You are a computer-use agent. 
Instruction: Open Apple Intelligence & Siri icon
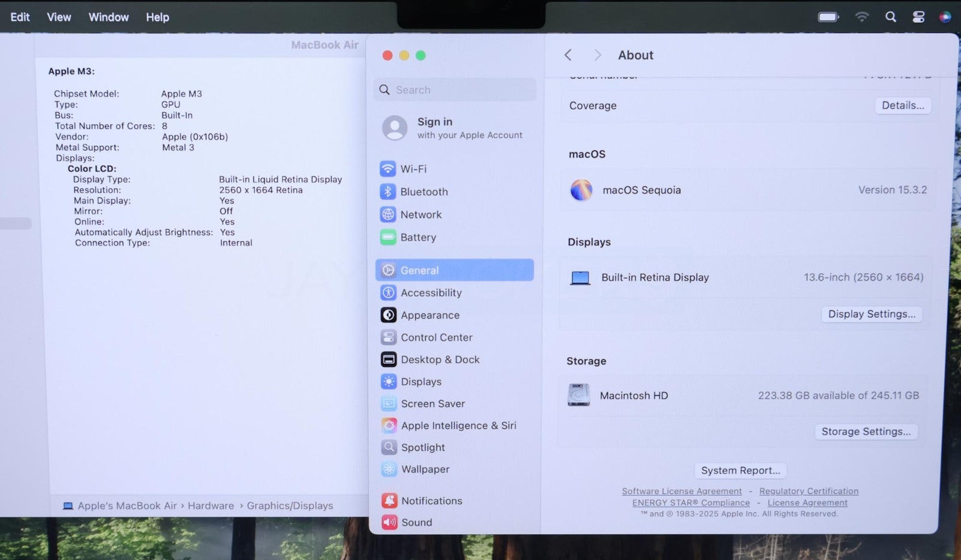tap(389, 426)
